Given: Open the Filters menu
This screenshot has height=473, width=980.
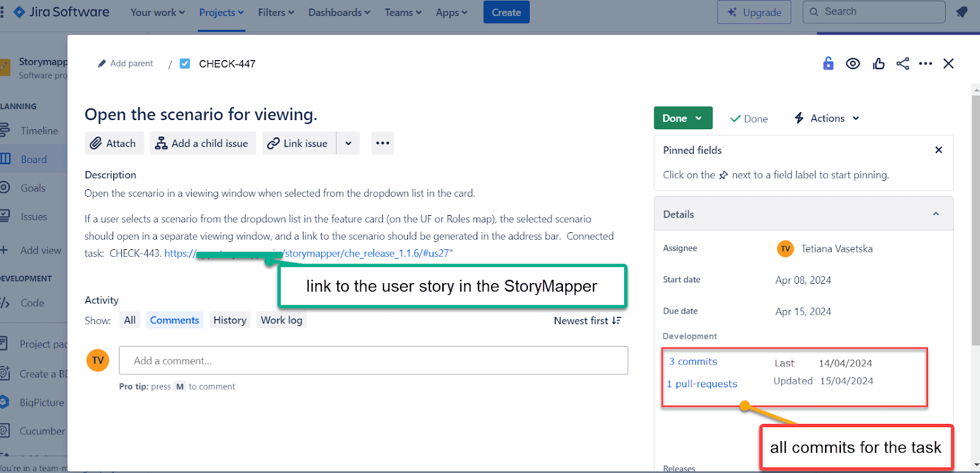Looking at the screenshot, I should (x=276, y=12).
